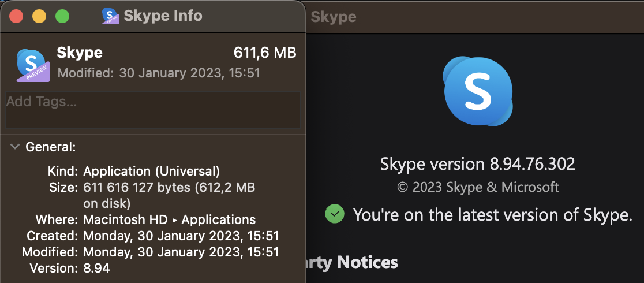Select the Skype Preview app icon thumbnail
This screenshot has height=283, width=644.
click(x=32, y=65)
